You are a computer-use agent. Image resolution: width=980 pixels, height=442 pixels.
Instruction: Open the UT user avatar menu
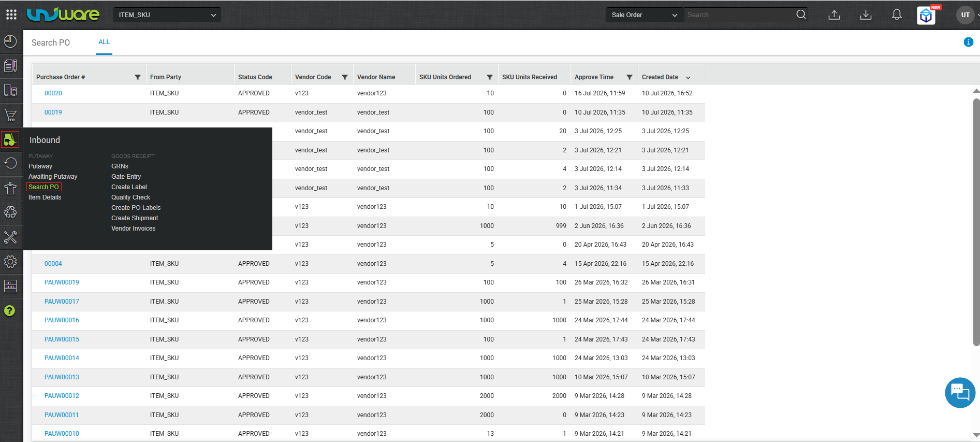(x=965, y=15)
